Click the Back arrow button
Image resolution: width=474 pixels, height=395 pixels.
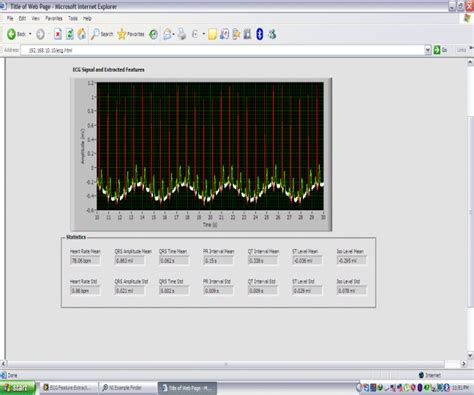(12, 34)
